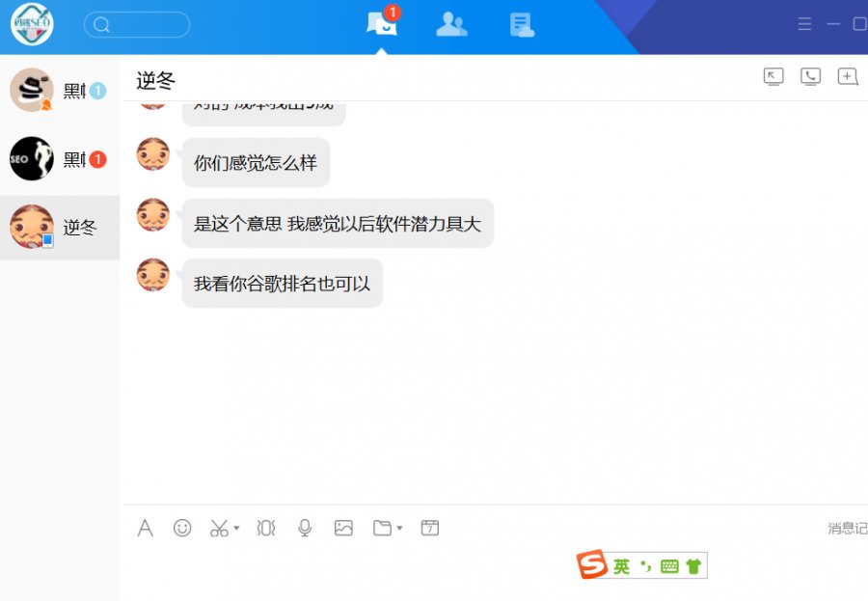Switch to the Contacts tab
868x601 pixels.
[451, 25]
